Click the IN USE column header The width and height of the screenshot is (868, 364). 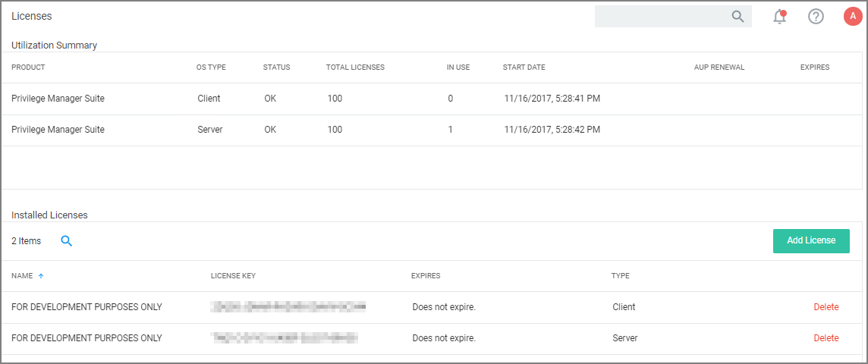point(458,67)
